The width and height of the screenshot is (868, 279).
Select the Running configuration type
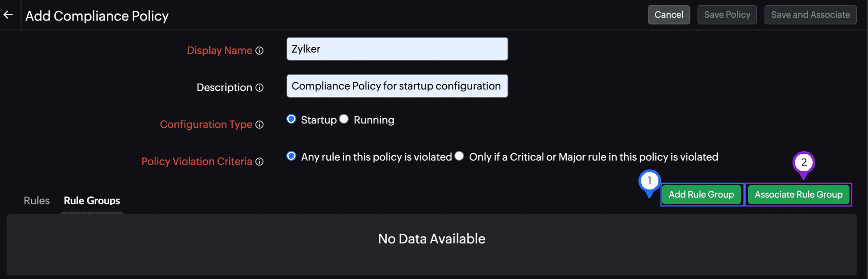(x=344, y=119)
